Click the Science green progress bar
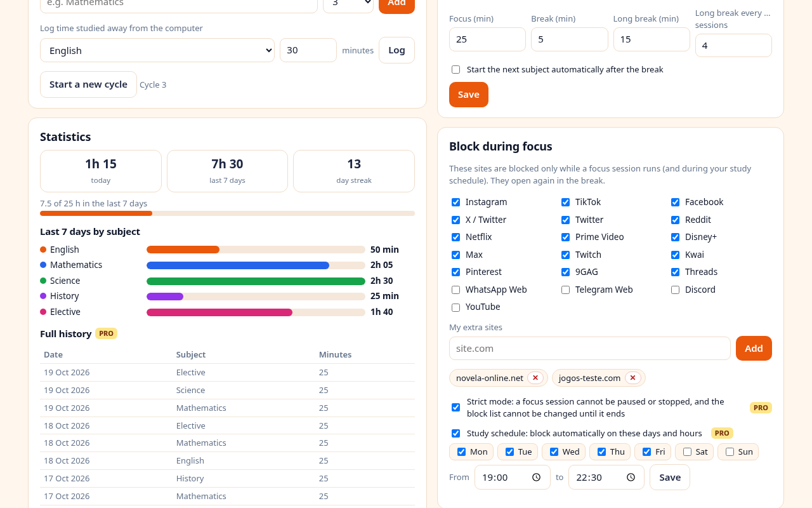This screenshot has height=508, width=812. pos(256,281)
